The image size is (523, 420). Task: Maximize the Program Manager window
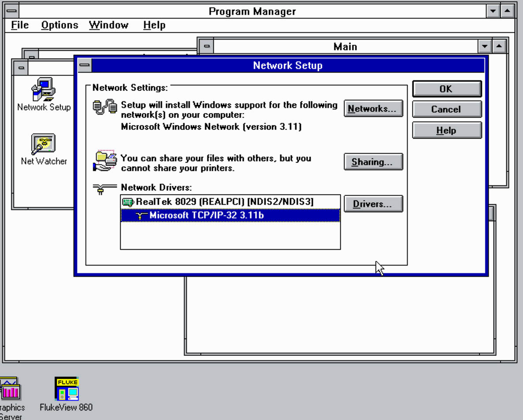coord(507,11)
